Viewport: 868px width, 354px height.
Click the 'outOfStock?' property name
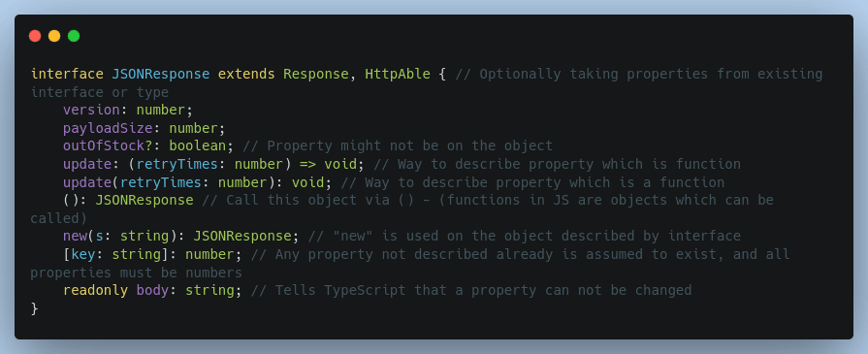(x=108, y=146)
